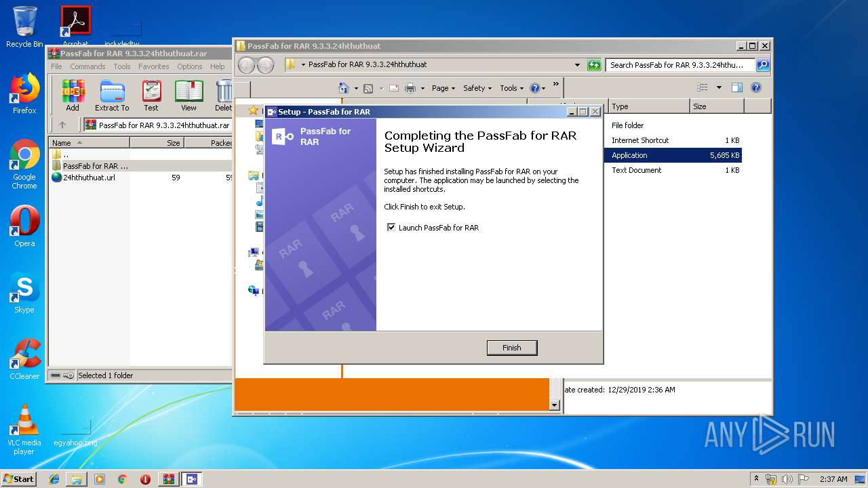868x488 pixels.
Task: Click taskbar clock showing 2:37 AM
Action: click(833, 479)
